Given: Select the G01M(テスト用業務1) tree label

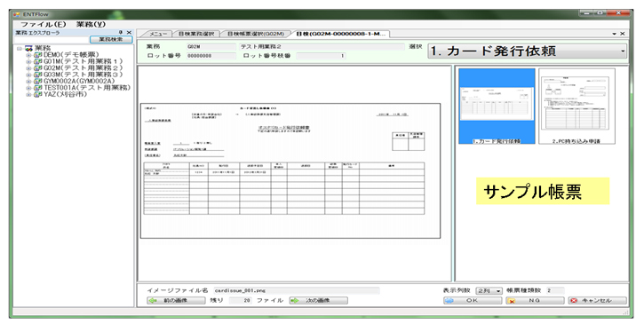Looking at the screenshot, I should (x=83, y=61).
